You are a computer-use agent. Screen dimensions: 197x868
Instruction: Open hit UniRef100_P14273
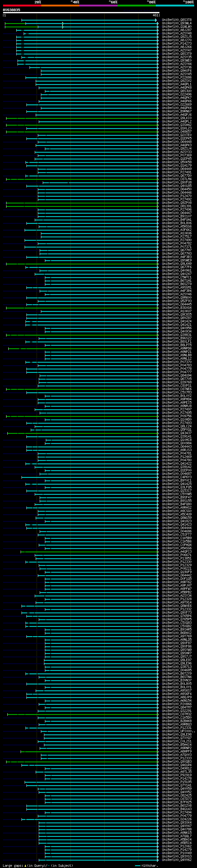tap(176, 43)
